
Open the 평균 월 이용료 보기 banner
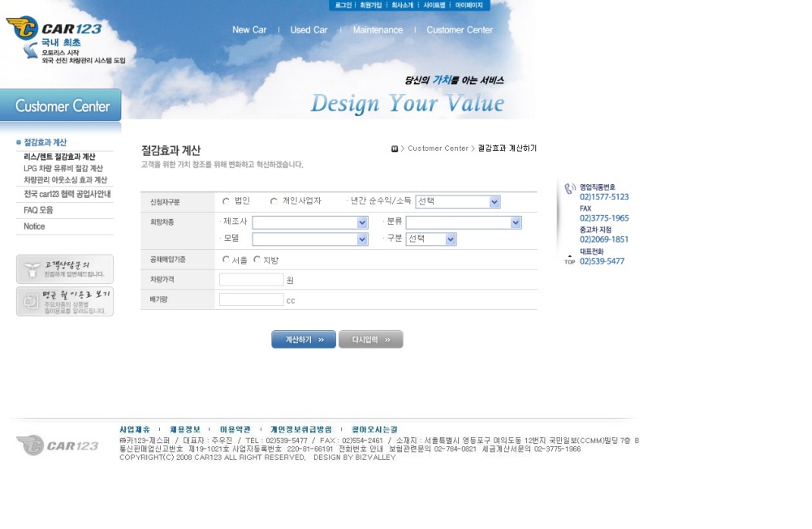click(65, 301)
